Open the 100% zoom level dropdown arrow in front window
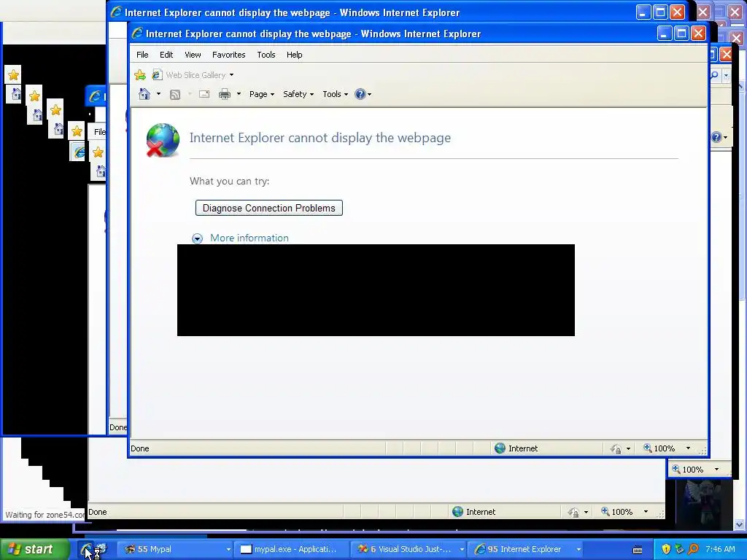747x560 pixels. pos(688,448)
